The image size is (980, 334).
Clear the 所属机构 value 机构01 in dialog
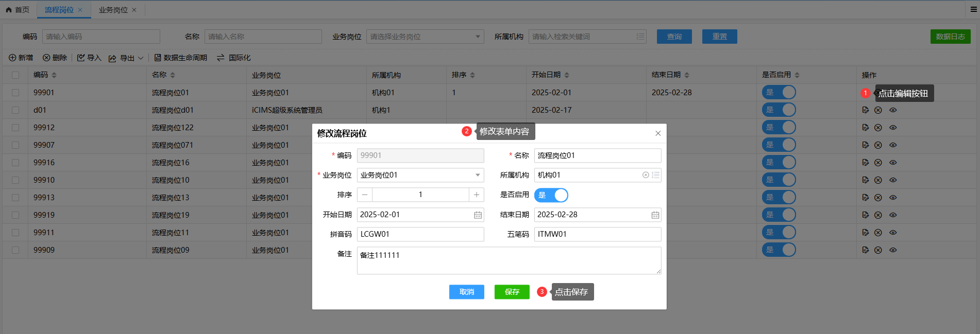[646, 175]
